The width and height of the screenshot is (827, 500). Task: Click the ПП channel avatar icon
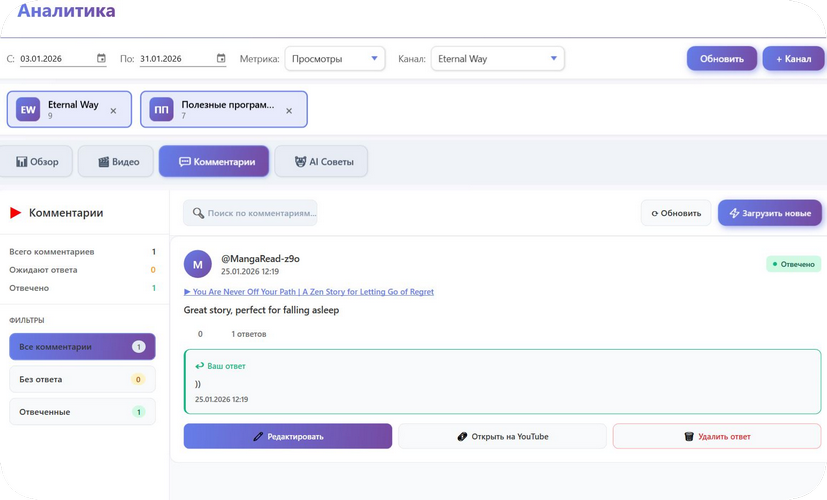(x=161, y=110)
